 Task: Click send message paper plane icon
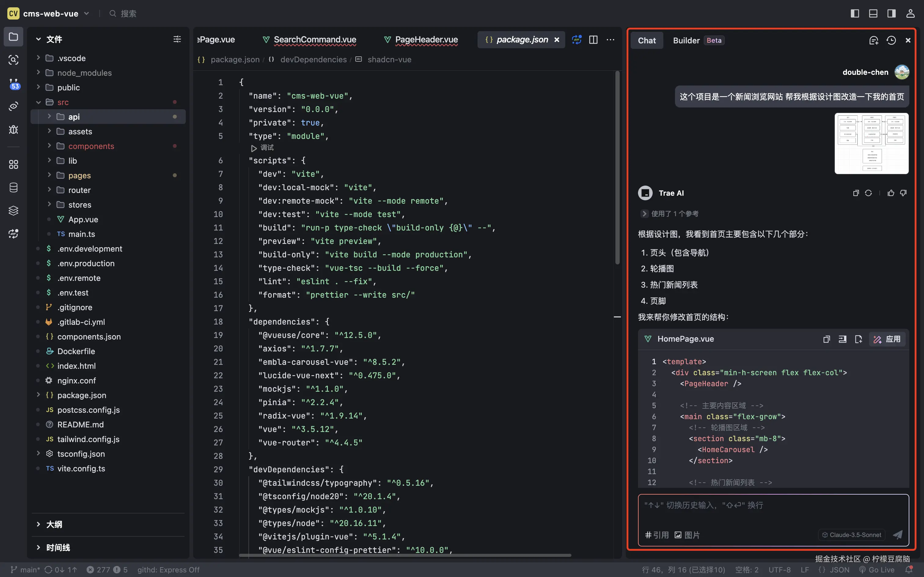(x=898, y=535)
